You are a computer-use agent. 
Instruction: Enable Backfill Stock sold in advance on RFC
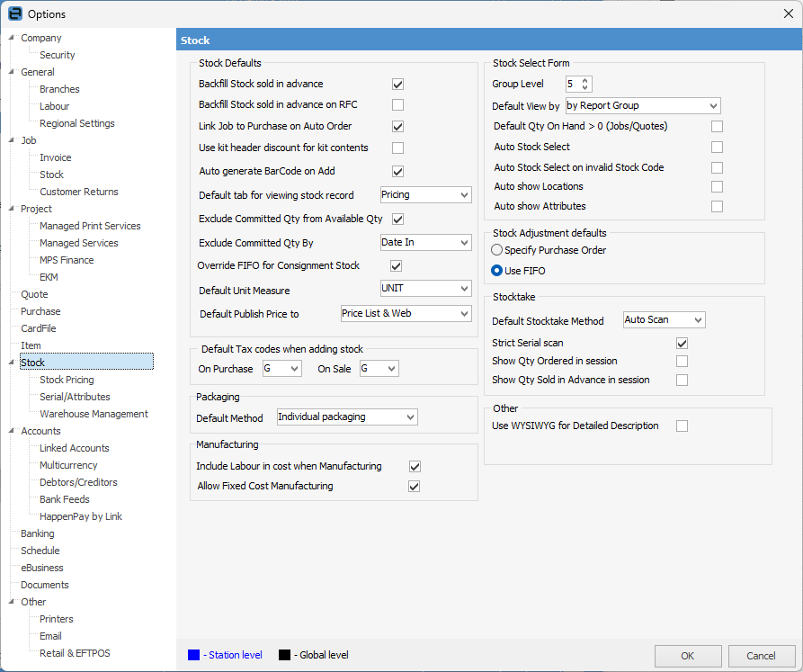[x=397, y=105]
